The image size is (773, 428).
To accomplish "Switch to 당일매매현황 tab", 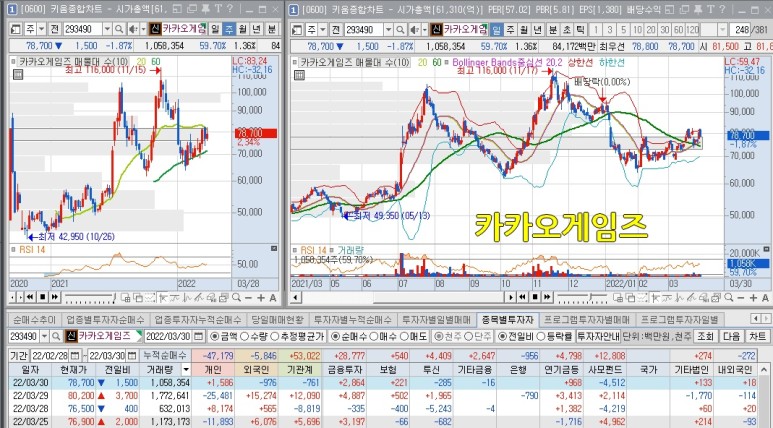I will (276, 320).
